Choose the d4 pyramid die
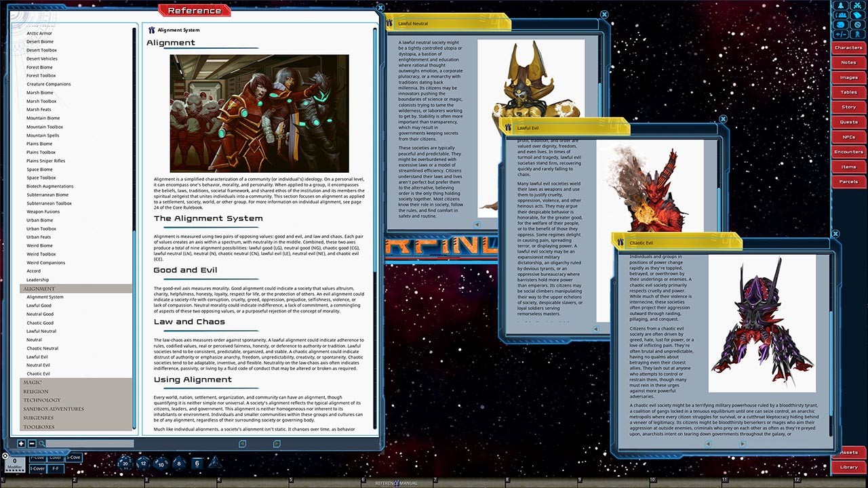This screenshot has height=488, width=868. (x=215, y=463)
